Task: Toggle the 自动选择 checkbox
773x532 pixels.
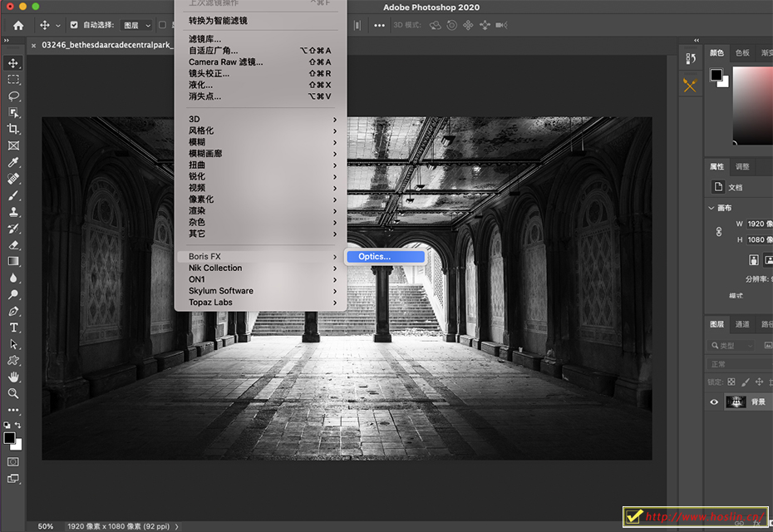Action: 74,25
